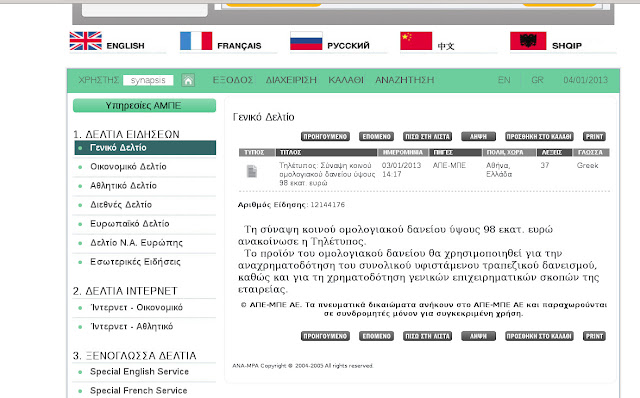Click the Υπηρεσίες ΑΜΠΕ button
This screenshot has height=398, width=640.
[x=144, y=106]
